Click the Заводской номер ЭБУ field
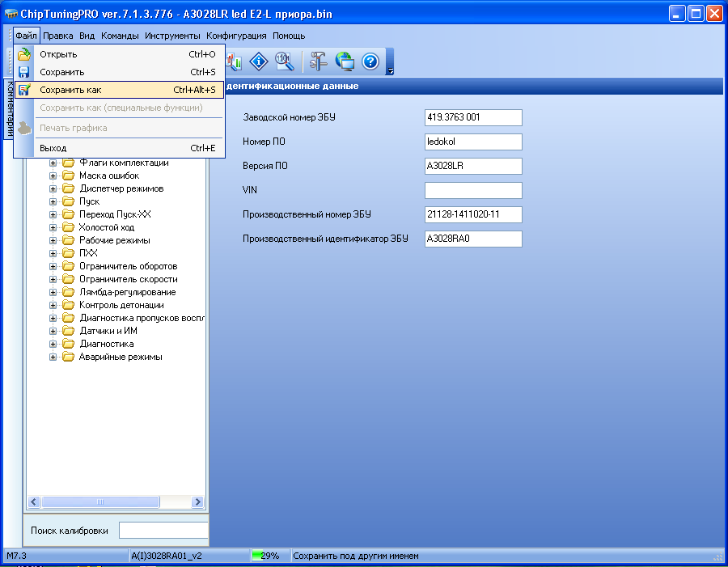The height and width of the screenshot is (567, 728). click(x=473, y=117)
